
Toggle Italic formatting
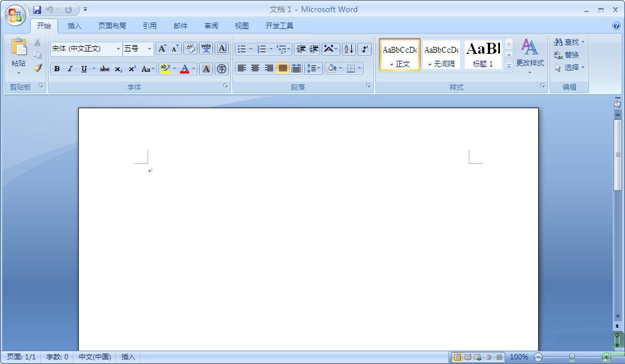click(70, 69)
